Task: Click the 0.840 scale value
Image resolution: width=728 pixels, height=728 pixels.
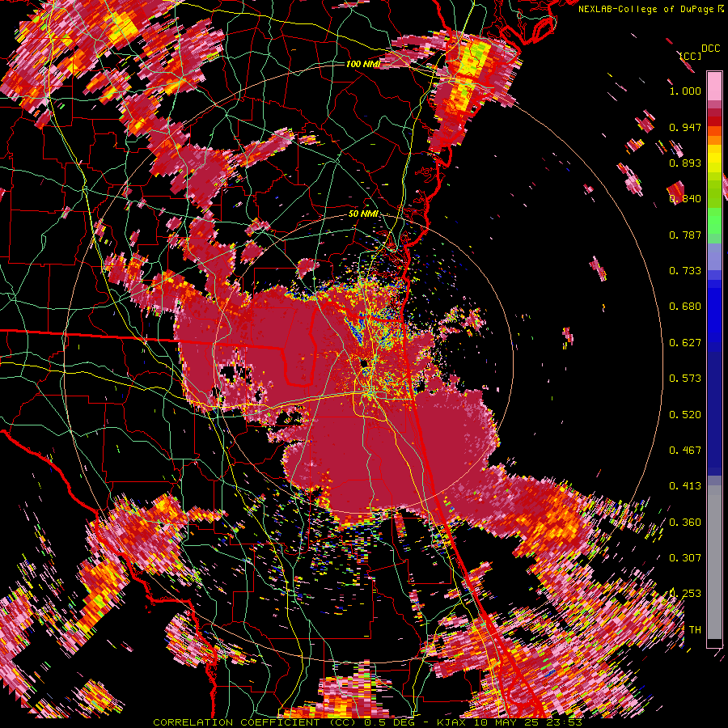Action: pyautogui.click(x=685, y=199)
